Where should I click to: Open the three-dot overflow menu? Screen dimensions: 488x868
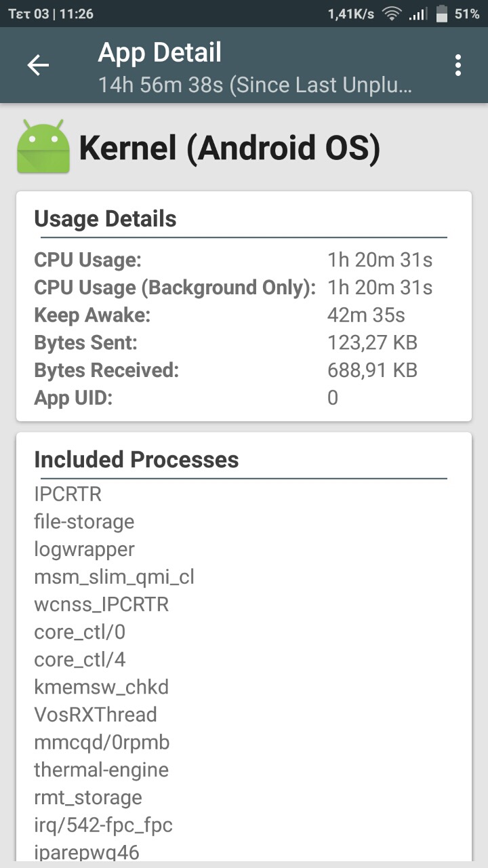pyautogui.click(x=458, y=65)
